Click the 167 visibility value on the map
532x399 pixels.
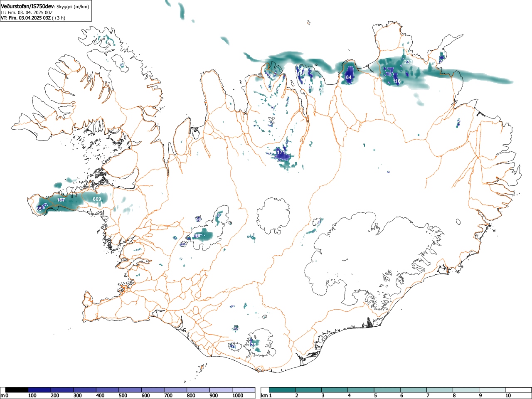[x=61, y=200]
